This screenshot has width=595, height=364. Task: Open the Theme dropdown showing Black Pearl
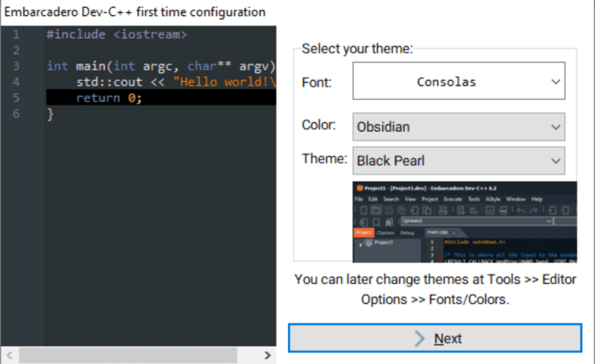pos(459,161)
